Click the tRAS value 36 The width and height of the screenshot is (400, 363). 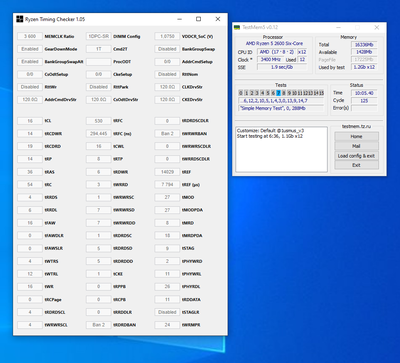tap(30, 172)
